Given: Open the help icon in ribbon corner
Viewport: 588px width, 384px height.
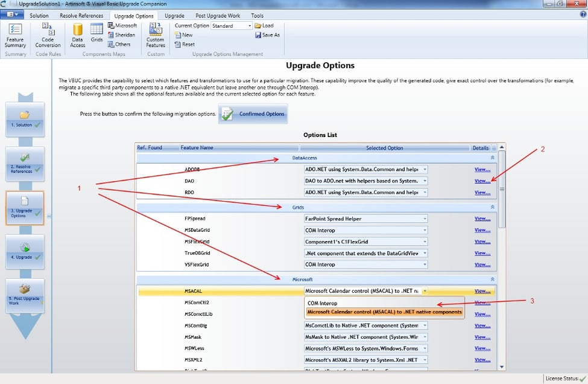Looking at the screenshot, I should pos(583,14).
